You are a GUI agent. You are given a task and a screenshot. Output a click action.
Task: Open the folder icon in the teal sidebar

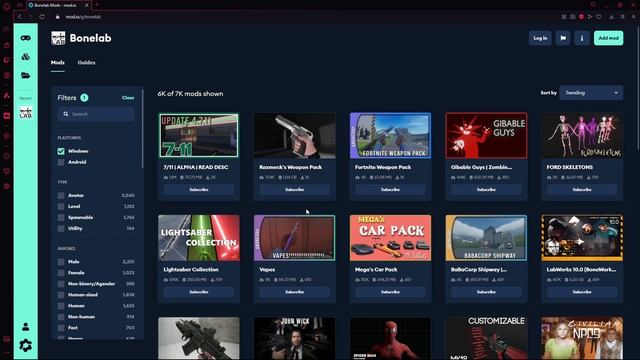pyautogui.click(x=25, y=76)
